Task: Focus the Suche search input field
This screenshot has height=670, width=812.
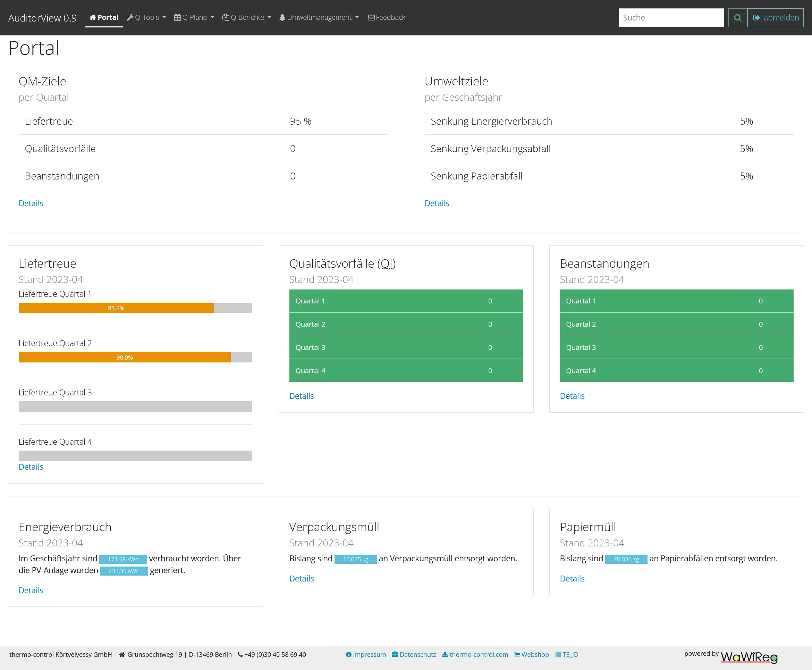Action: coord(671,18)
